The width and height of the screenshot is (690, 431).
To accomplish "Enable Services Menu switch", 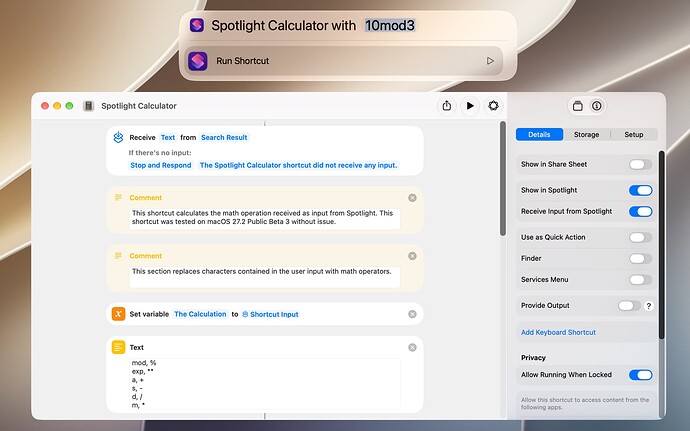I will pyautogui.click(x=640, y=280).
